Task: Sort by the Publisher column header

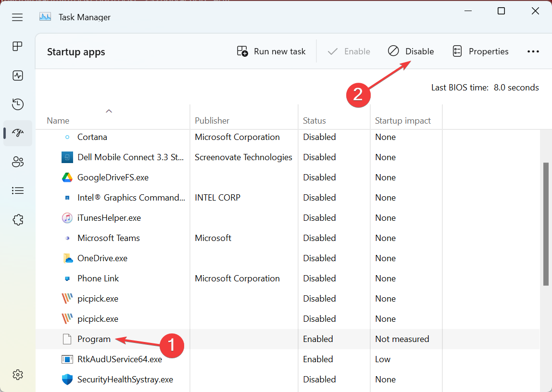Action: 212,121
